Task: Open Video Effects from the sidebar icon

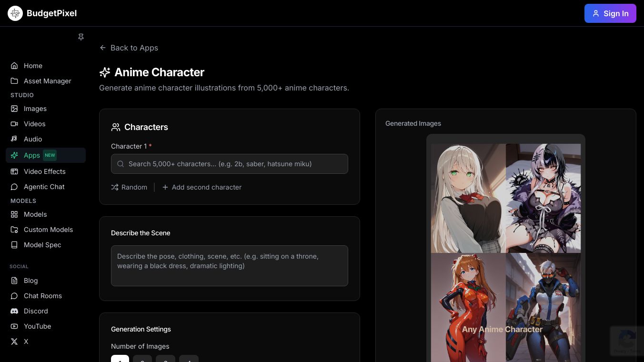Action: coord(14,171)
